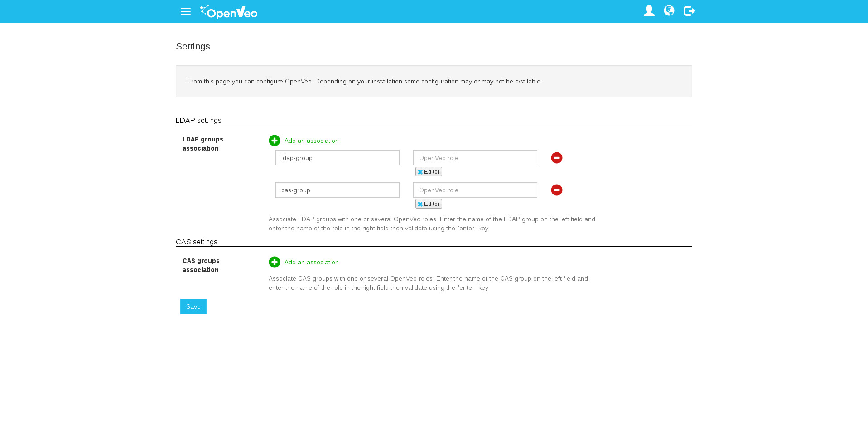Screen dimensions: 868x423
Task: Open the language globe menu
Action: click(669, 11)
